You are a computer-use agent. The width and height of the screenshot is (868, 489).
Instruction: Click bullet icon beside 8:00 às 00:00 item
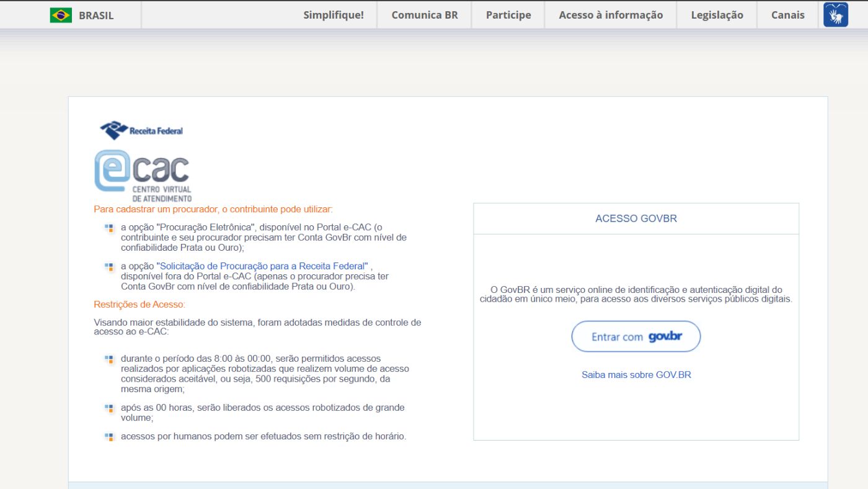109,359
